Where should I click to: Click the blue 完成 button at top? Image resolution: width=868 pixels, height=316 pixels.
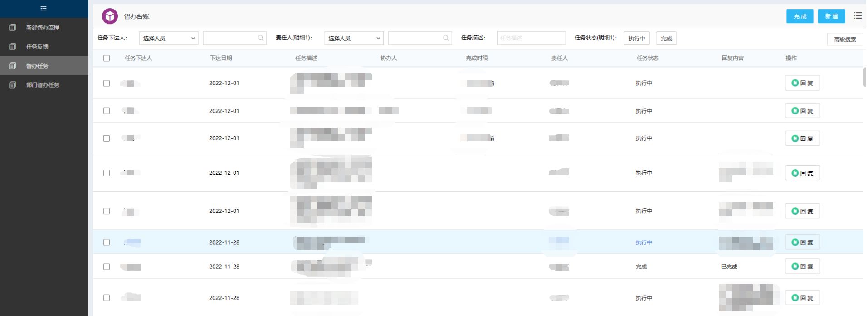pos(800,16)
